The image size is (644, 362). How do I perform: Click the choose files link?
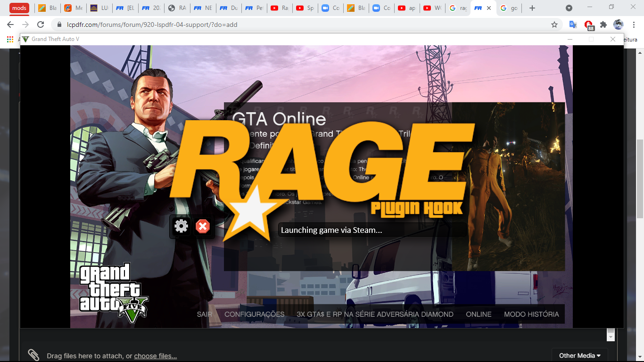click(155, 356)
